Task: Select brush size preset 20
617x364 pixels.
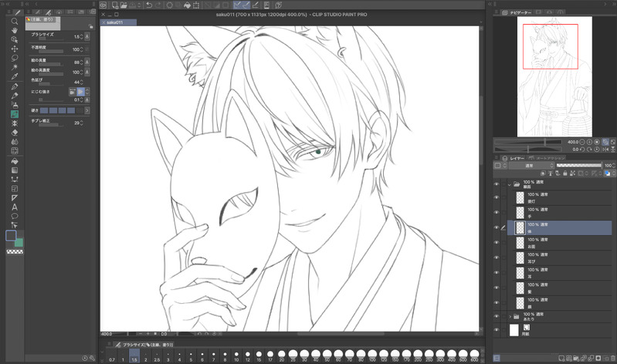Action: point(281,357)
